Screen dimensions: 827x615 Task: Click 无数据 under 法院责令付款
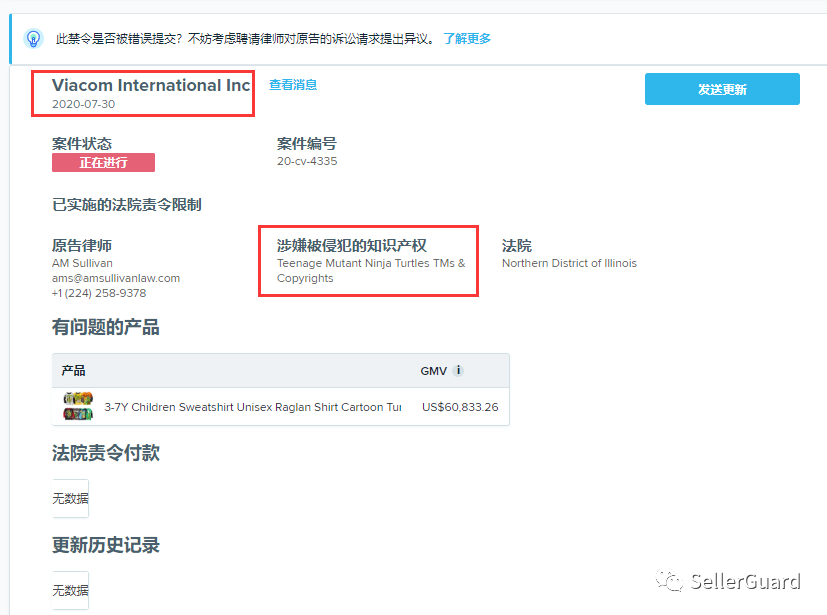(69, 497)
